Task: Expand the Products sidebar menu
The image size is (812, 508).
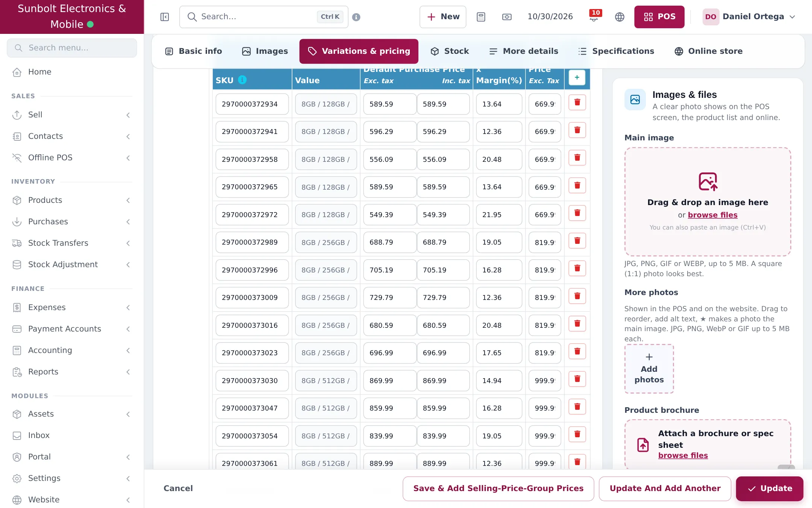Action: click(x=72, y=200)
